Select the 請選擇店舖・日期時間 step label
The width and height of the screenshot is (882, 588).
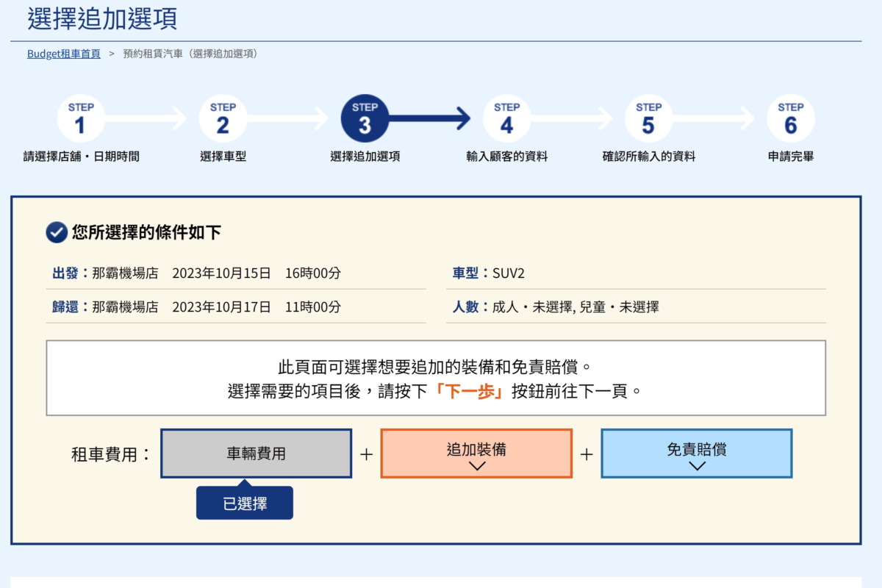81,157
